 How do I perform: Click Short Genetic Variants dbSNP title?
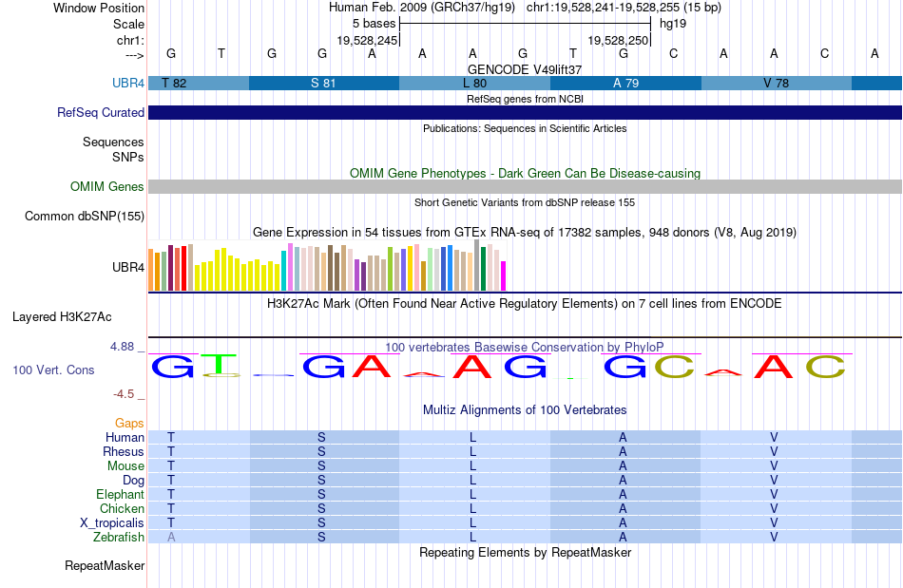[525, 202]
